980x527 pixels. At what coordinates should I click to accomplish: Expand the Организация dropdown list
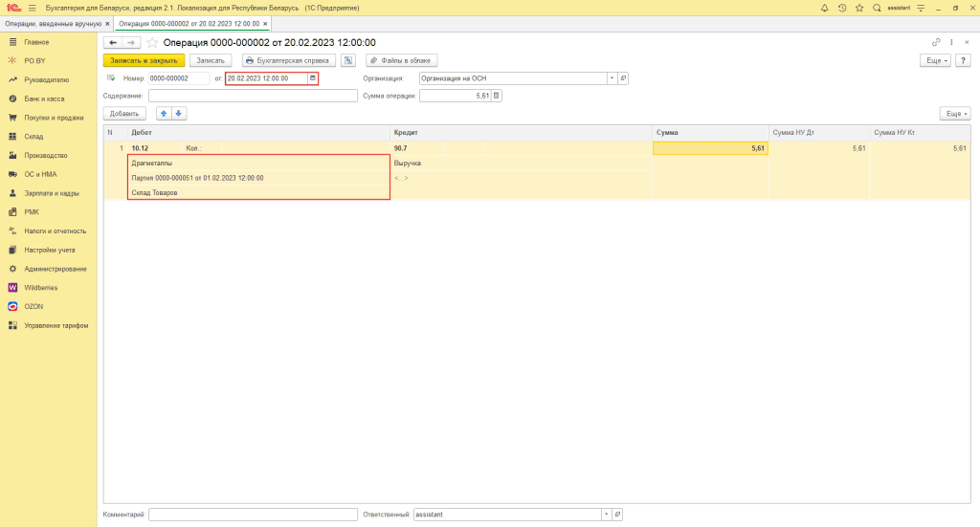[611, 78]
